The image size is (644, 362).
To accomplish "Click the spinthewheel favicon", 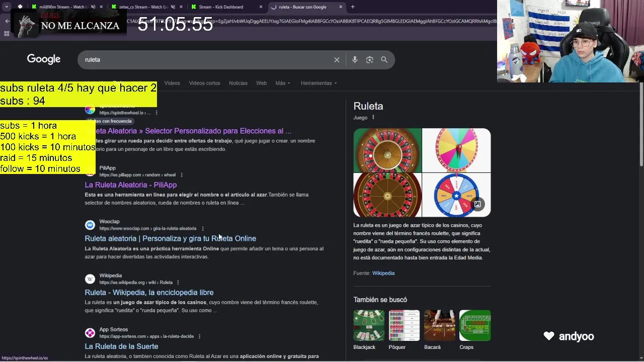I will coord(90,110).
